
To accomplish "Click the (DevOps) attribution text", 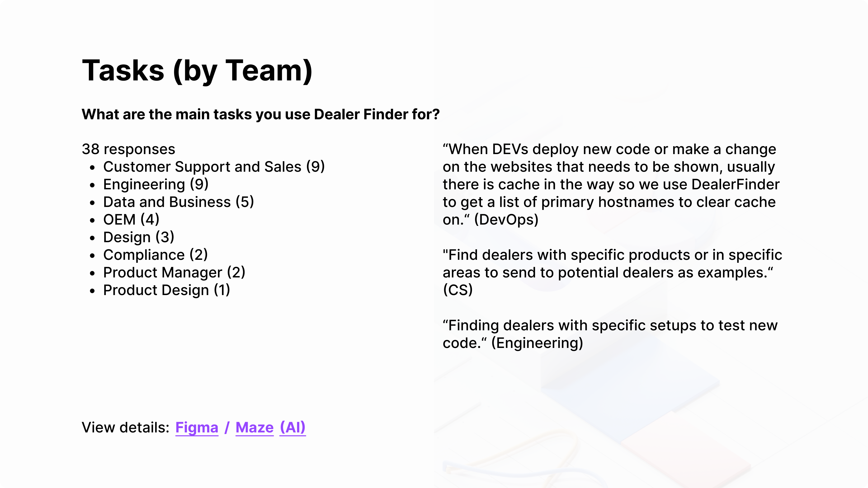I will [x=506, y=220].
